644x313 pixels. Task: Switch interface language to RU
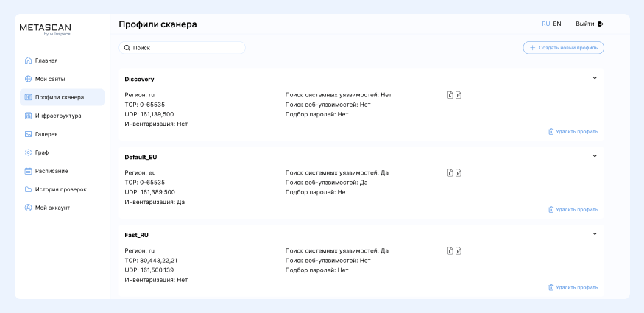click(x=545, y=24)
